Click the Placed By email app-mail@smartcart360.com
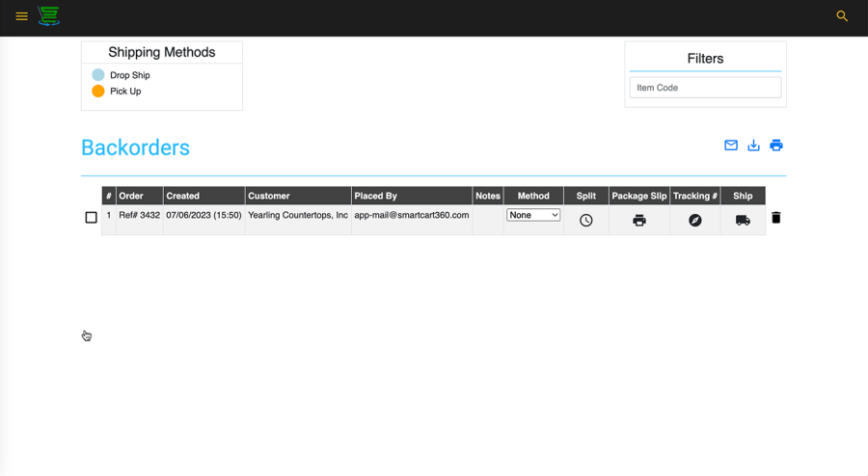The height and width of the screenshot is (476, 868). pos(412,216)
